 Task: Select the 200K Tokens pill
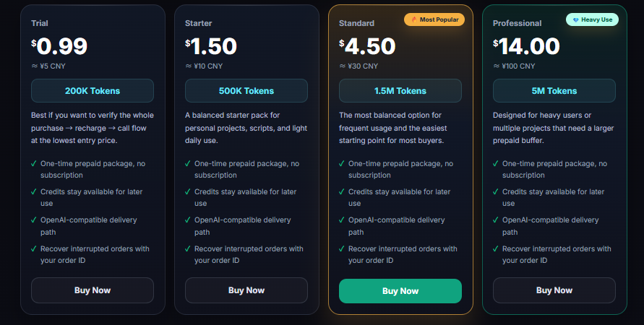[x=93, y=91]
